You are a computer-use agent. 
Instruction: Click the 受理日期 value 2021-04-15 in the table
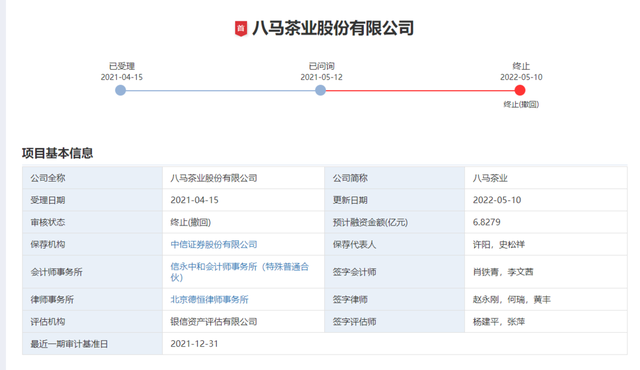click(194, 200)
